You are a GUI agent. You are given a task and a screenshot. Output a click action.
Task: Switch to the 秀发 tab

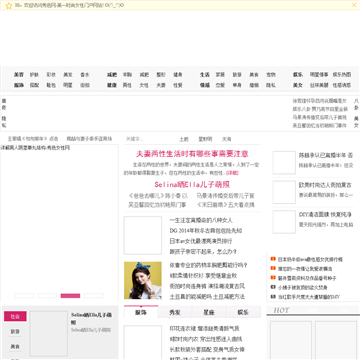(175, 312)
